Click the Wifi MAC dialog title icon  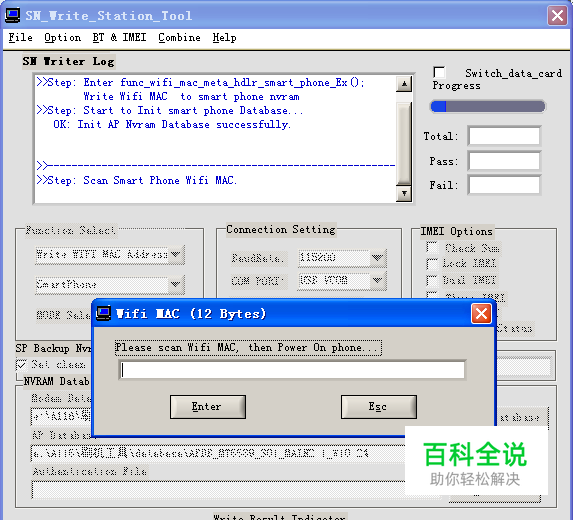pos(103,313)
